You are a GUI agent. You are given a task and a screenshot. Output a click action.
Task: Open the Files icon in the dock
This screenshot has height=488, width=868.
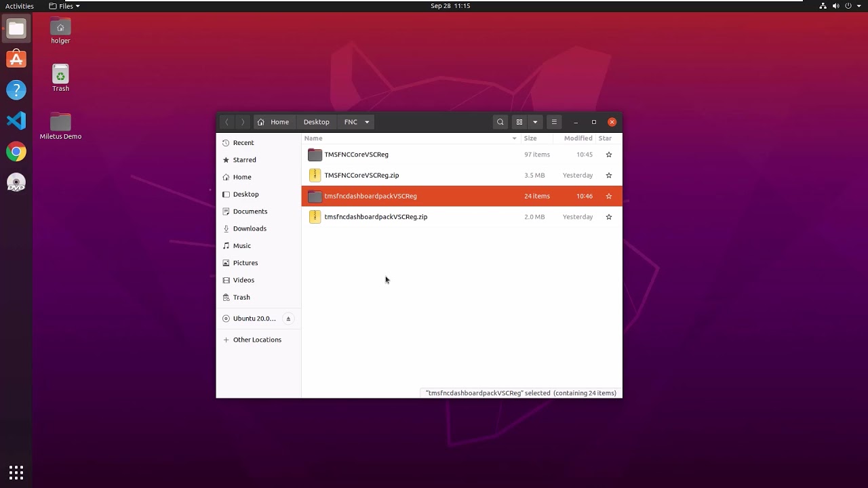tap(16, 28)
